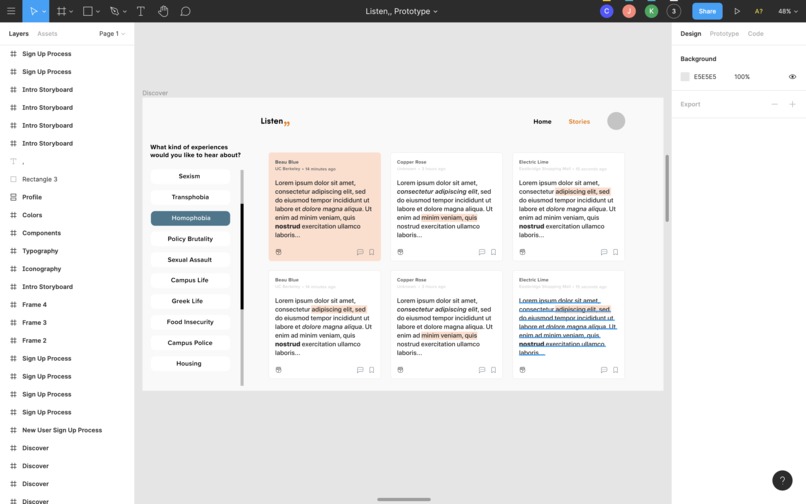Viewport: 806px width, 504px height.
Task: Open the Code tab
Action: (755, 33)
